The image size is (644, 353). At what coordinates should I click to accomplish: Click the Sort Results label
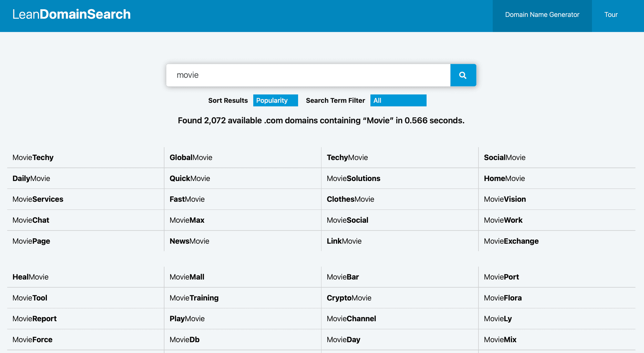[228, 100]
